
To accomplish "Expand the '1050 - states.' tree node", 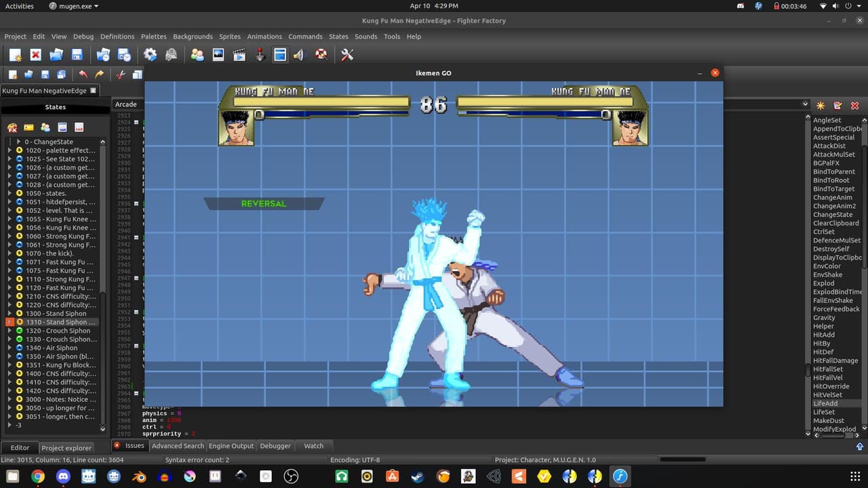I will 9,193.
